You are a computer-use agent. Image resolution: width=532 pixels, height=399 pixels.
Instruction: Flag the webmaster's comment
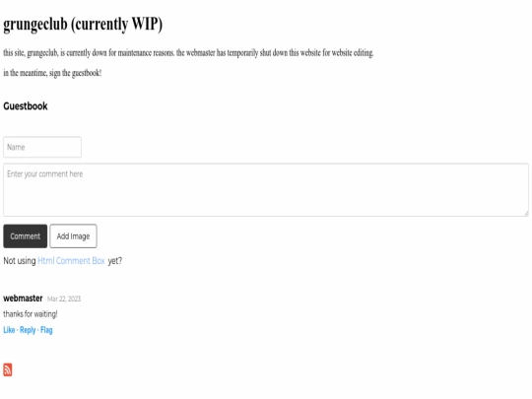46,330
